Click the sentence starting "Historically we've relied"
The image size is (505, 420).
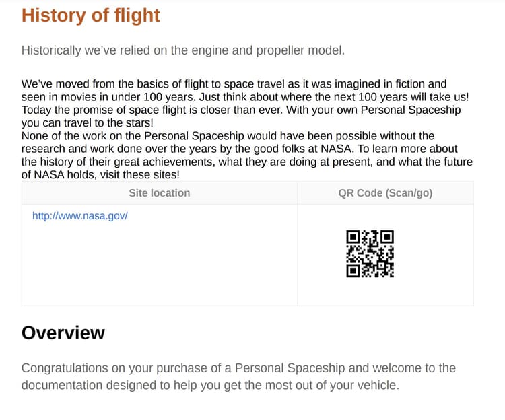tap(182, 50)
